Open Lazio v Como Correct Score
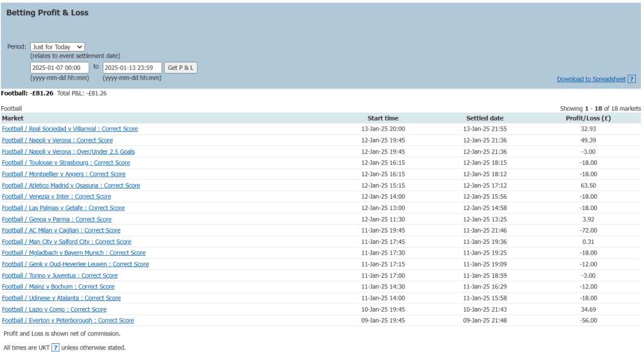Viewport: 644px width, 352px height. [x=54, y=309]
